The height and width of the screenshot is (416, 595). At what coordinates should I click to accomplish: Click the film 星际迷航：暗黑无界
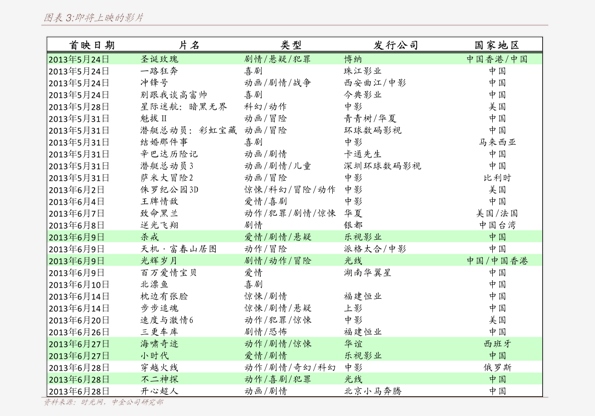click(184, 107)
